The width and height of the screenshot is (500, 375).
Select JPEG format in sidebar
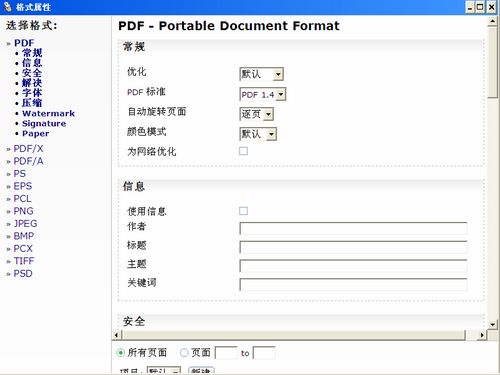coord(25,224)
